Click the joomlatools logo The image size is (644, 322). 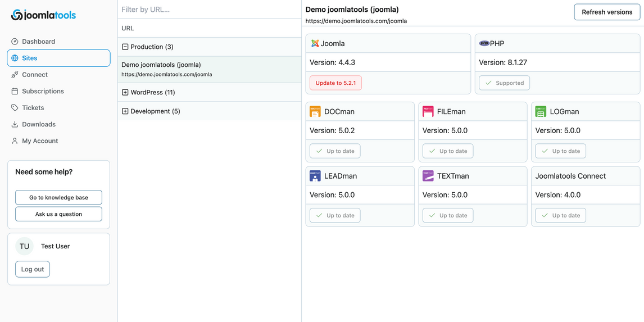[43, 15]
